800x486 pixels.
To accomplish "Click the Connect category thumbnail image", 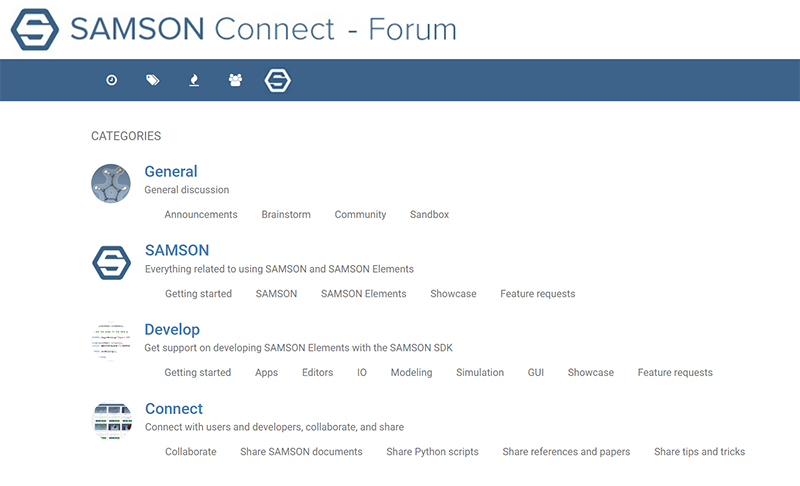I will (111, 421).
